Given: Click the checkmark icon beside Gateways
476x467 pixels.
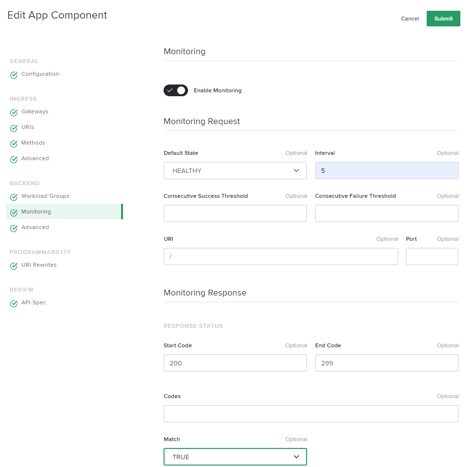Looking at the screenshot, I should pyautogui.click(x=14, y=113).
